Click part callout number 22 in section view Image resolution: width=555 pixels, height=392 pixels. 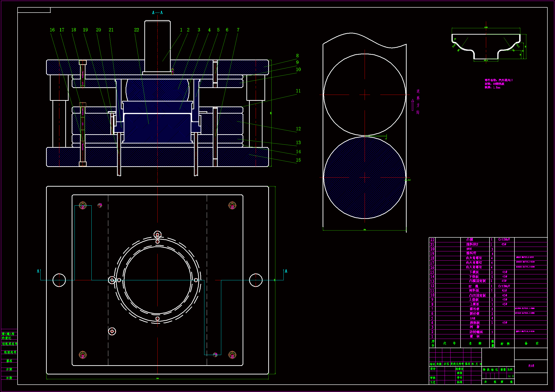pyautogui.click(x=136, y=30)
